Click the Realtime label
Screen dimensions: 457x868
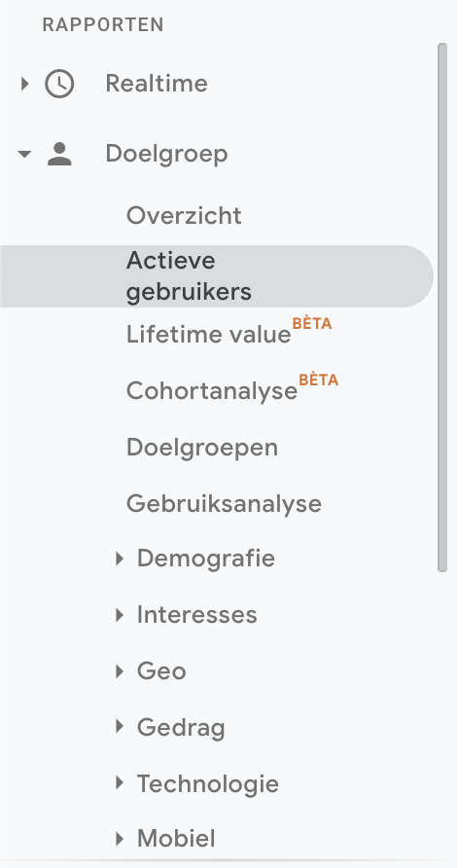coord(157,84)
